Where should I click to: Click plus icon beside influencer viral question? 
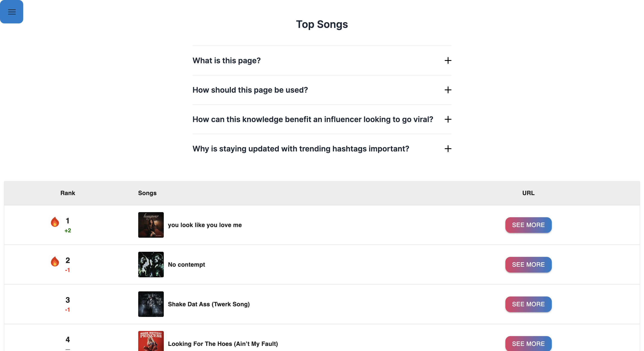coord(448,119)
